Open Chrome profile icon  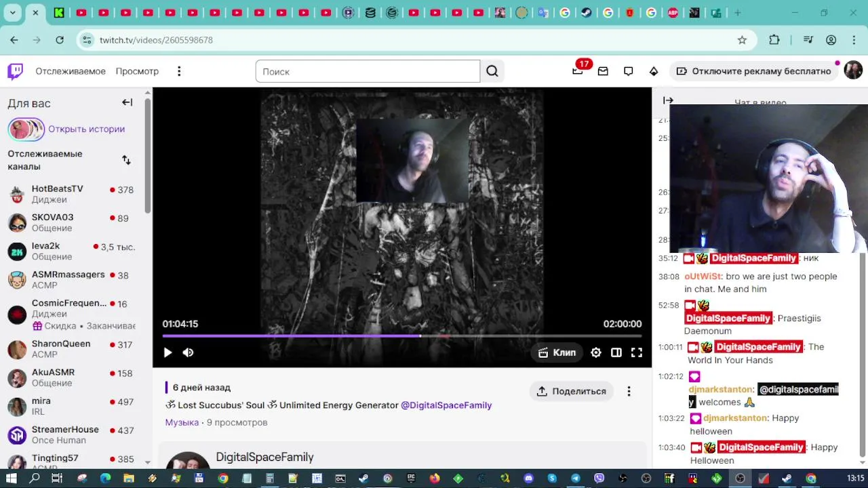point(831,40)
